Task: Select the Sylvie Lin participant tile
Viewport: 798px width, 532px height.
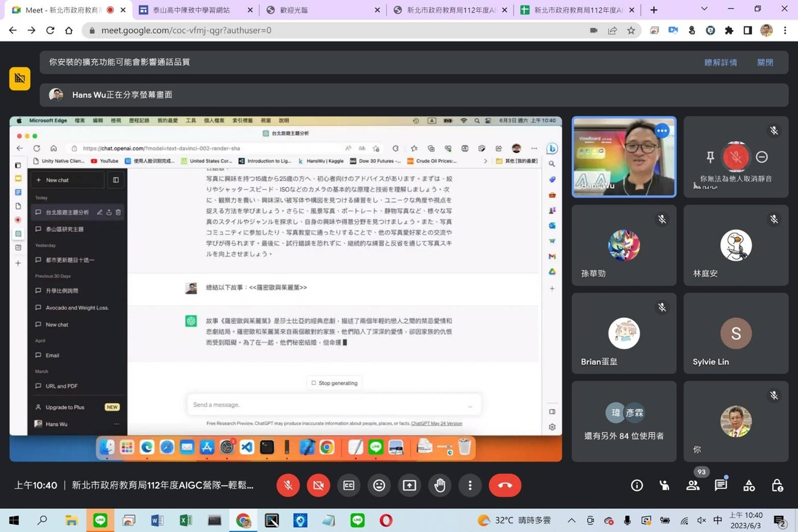Action: 736,334
